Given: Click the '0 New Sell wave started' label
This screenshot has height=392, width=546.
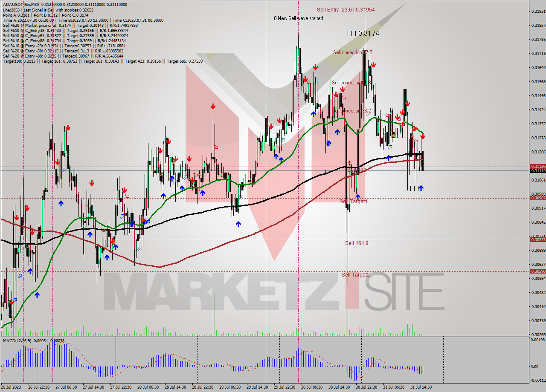Looking at the screenshot, I should tap(299, 18).
